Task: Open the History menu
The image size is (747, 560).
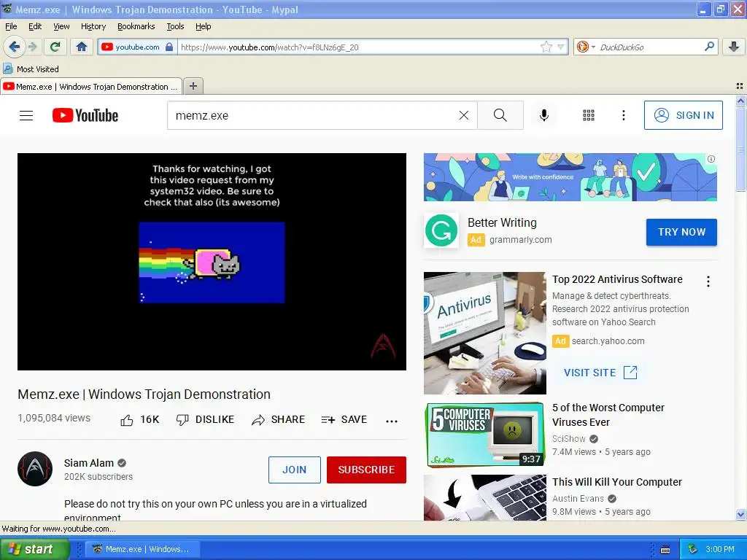Action: pos(93,26)
